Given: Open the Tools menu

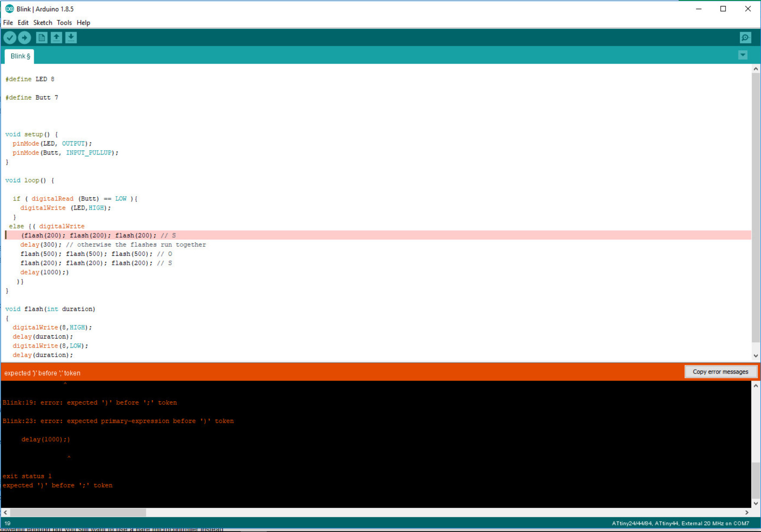Looking at the screenshot, I should click(x=64, y=23).
